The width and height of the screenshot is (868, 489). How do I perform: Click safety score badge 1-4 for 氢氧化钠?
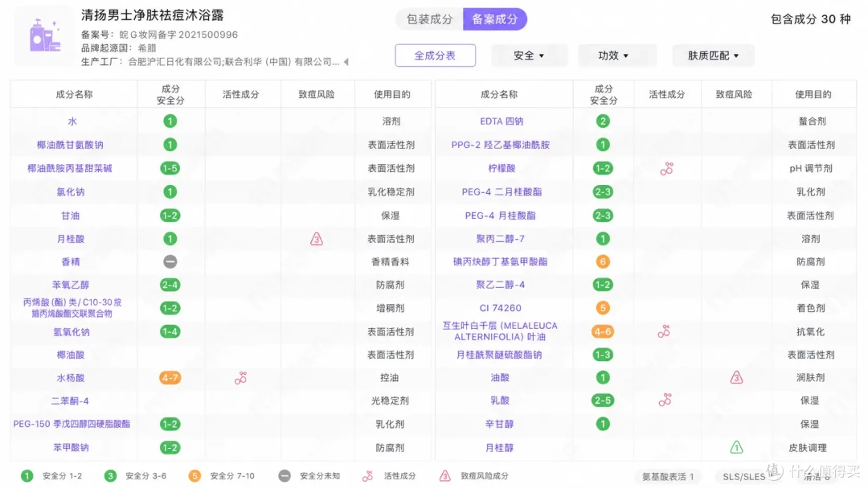click(170, 331)
